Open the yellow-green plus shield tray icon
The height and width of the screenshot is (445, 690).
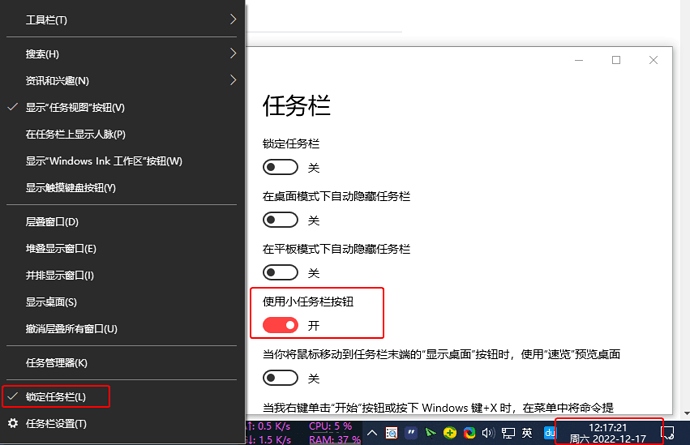450,433
